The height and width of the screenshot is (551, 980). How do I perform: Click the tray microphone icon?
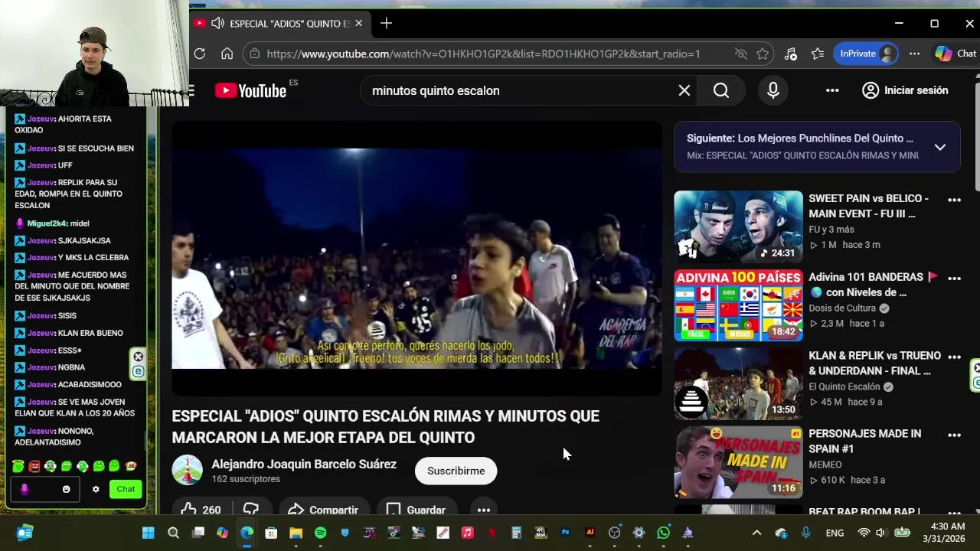click(805, 533)
